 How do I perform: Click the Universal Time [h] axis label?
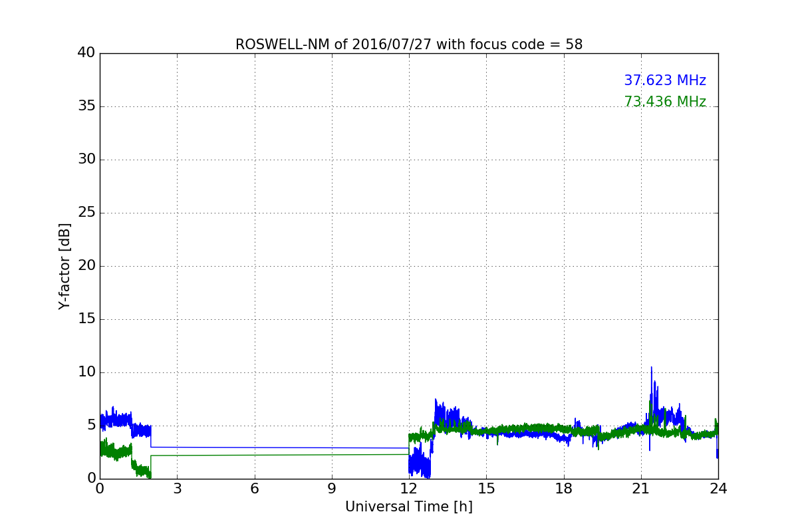(x=409, y=507)
